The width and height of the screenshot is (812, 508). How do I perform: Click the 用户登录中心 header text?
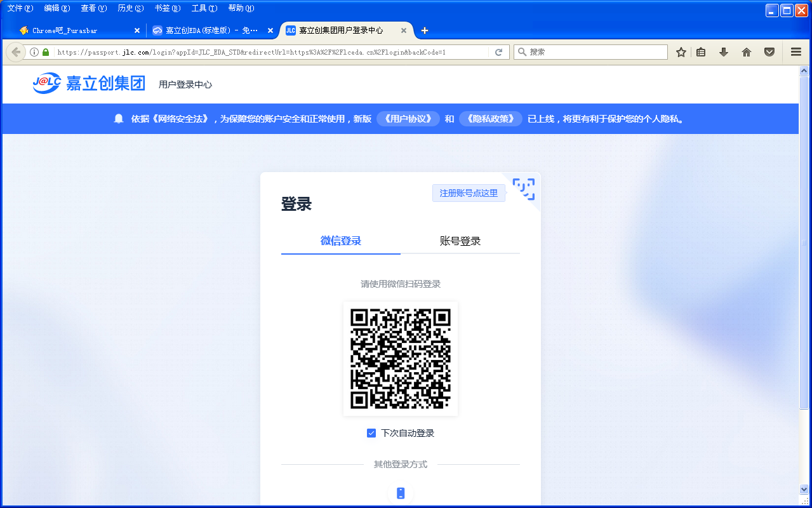coord(185,84)
